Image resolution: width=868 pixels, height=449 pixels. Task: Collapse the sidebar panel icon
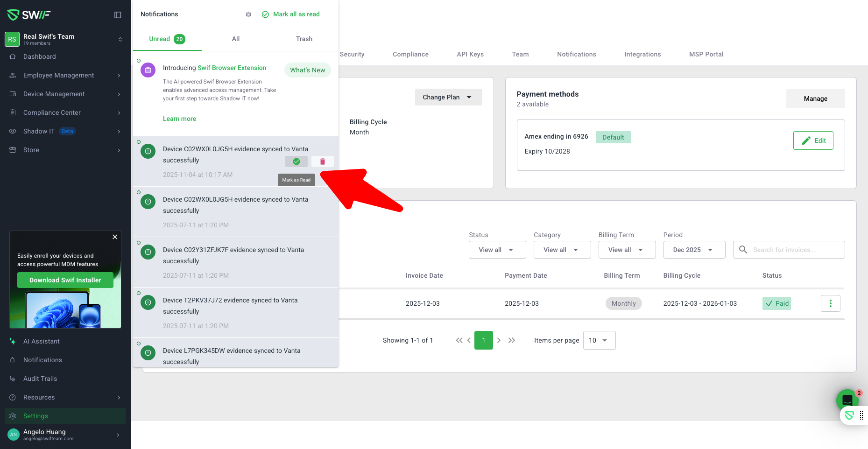118,15
